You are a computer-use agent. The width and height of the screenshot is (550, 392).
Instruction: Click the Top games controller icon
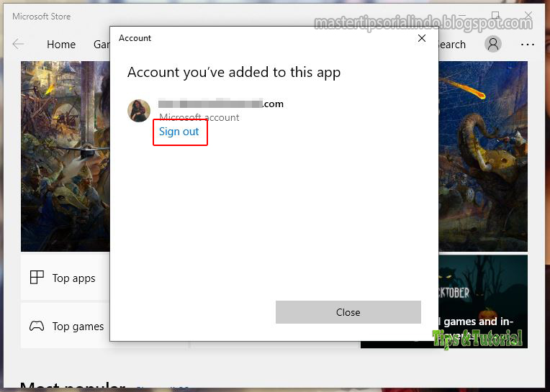(37, 326)
